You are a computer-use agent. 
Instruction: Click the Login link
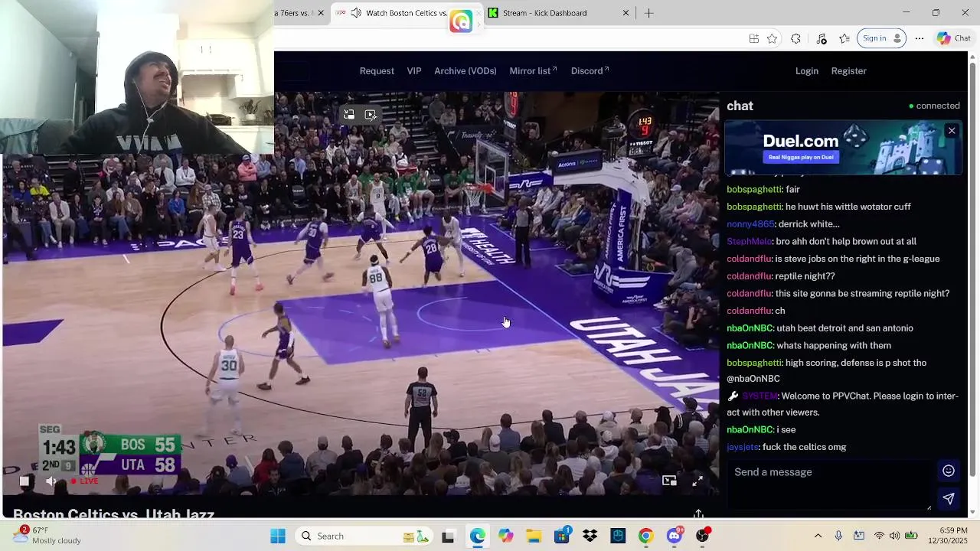tap(807, 71)
